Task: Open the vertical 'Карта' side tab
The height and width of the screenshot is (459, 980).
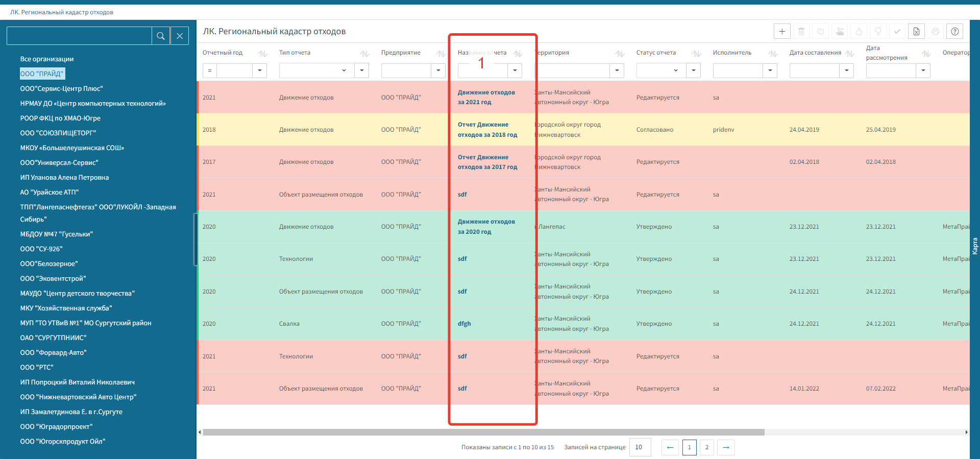Action: (974, 246)
